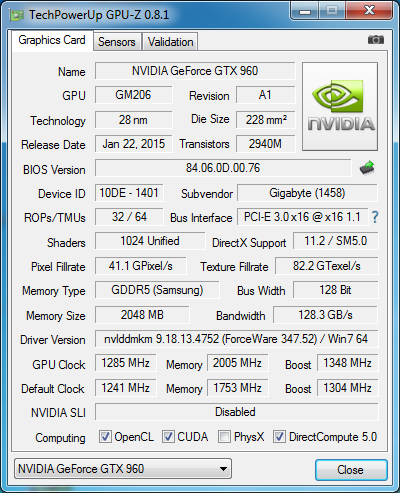Click Bus Interface value PCI-E 3.0 x16
This screenshot has width=400, height=493.
coord(302,217)
